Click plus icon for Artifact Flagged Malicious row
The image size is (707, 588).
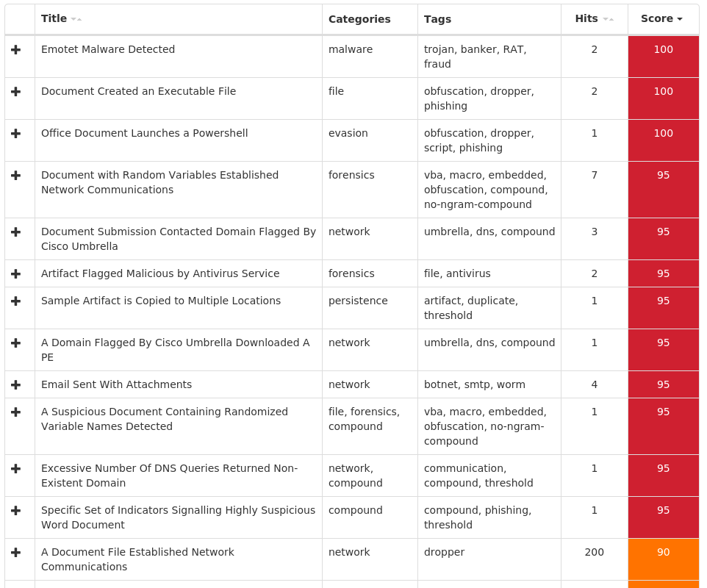click(x=16, y=273)
